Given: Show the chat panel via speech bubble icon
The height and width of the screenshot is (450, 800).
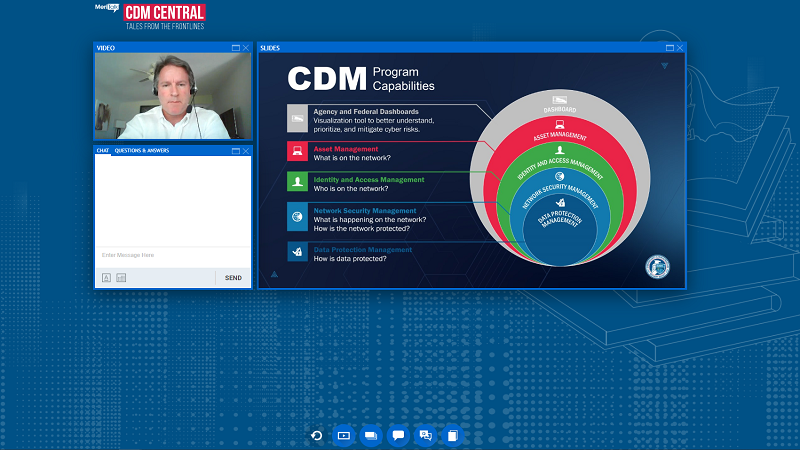Looking at the screenshot, I should click(x=398, y=435).
